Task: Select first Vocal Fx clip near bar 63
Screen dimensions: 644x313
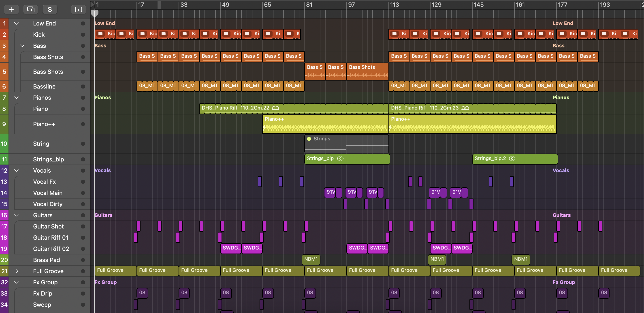Action: pyautogui.click(x=260, y=182)
